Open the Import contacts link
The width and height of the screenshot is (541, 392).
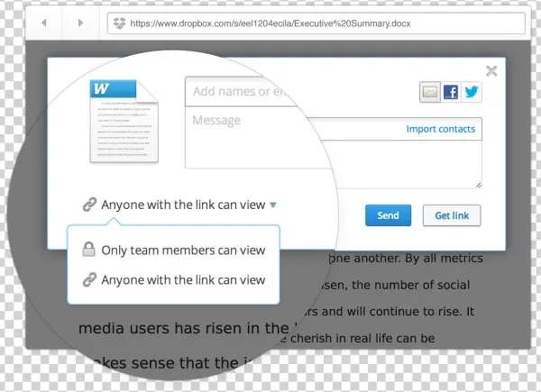(x=440, y=129)
